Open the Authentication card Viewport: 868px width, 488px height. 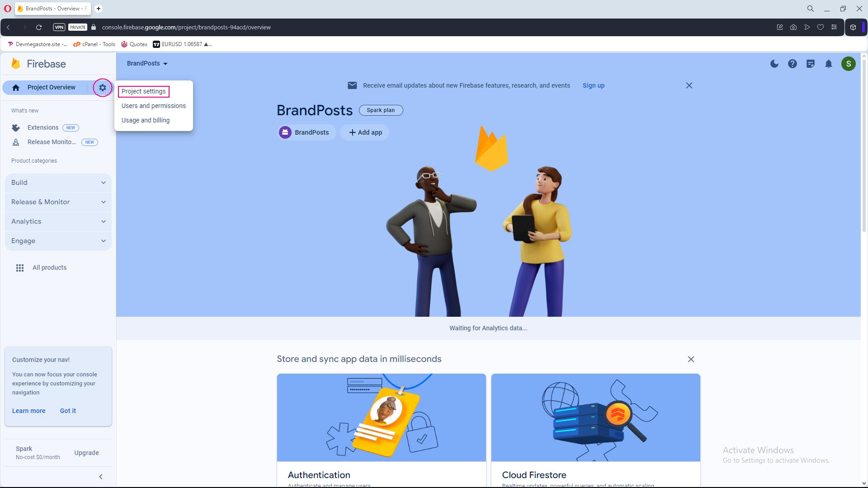click(x=381, y=429)
